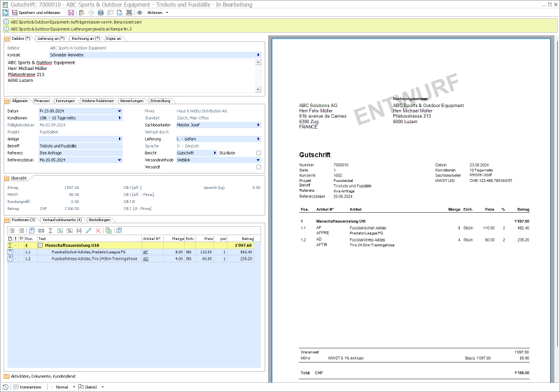Click the printer icon in top toolbar
Viewport: 560px width, 392px height.
101,13
